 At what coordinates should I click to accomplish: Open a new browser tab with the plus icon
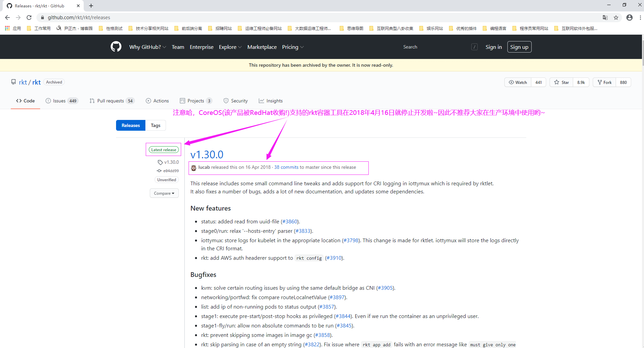point(91,6)
